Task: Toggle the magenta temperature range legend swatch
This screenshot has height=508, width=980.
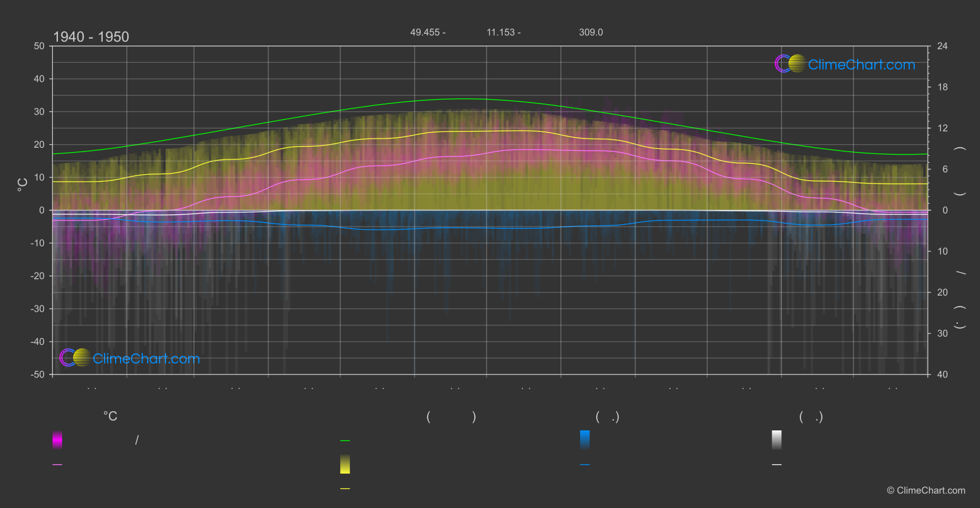Action: click(57, 440)
